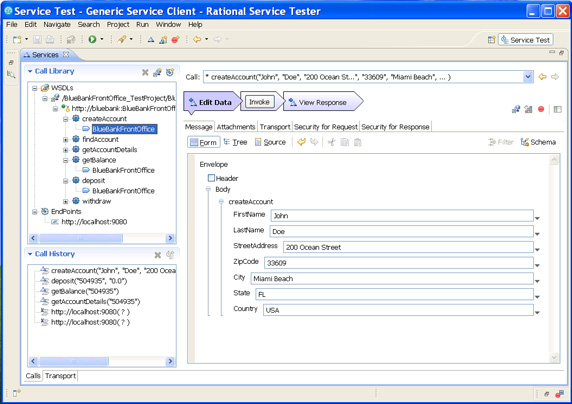
Task: Click the red circle icon above message tabs
Action: point(541,109)
